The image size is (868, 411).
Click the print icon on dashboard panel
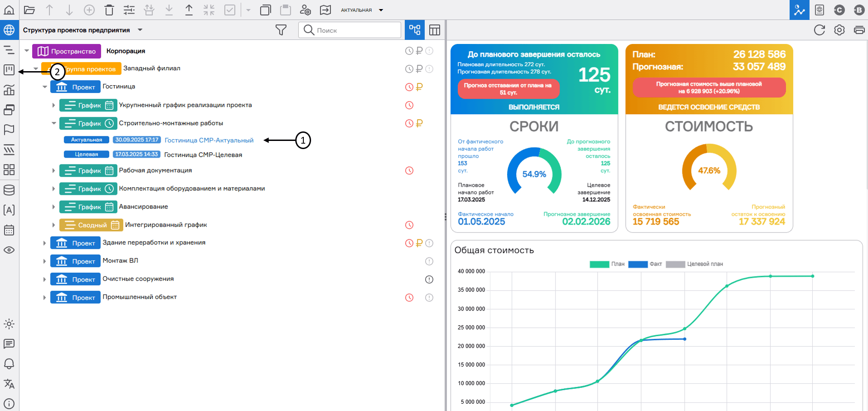[858, 30]
